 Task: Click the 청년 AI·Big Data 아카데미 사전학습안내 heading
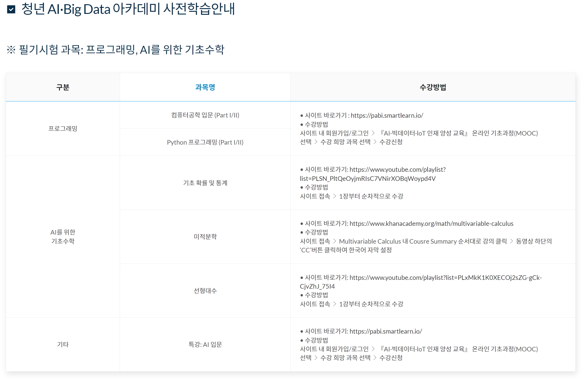[x=128, y=9]
